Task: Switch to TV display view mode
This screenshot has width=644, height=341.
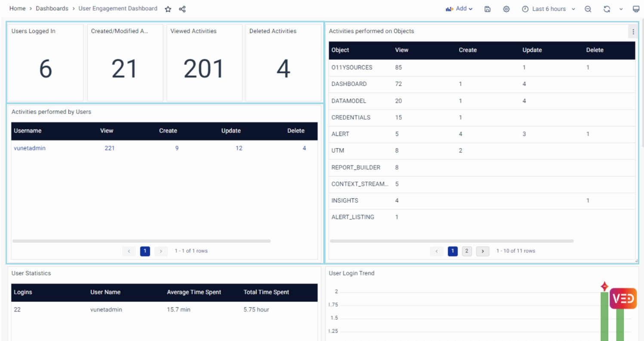Action: [636, 9]
